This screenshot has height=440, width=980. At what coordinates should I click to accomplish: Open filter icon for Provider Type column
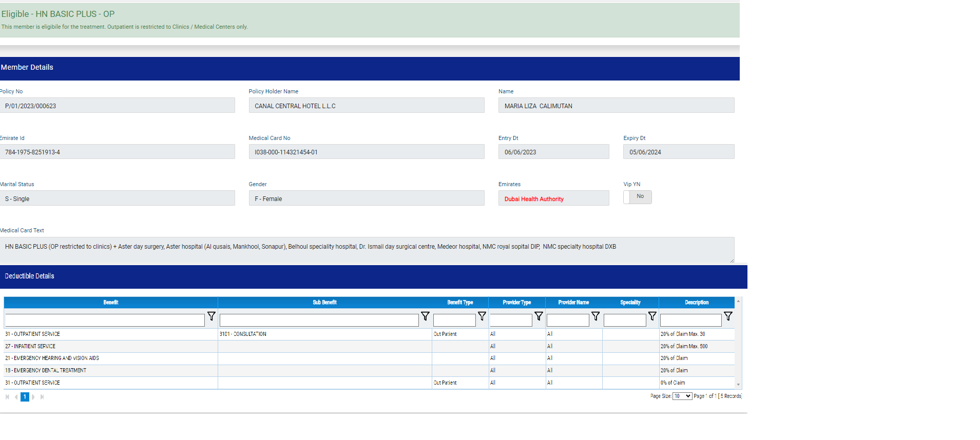pos(539,316)
